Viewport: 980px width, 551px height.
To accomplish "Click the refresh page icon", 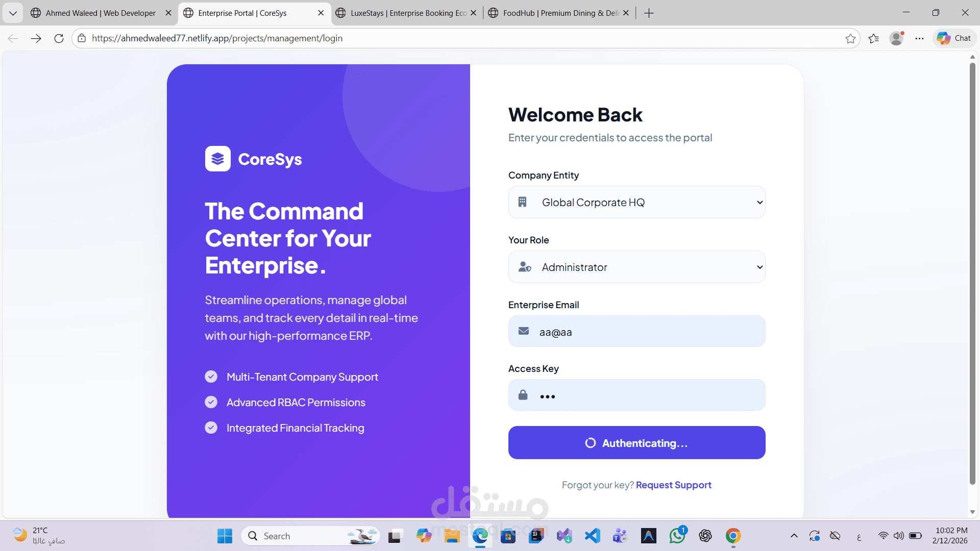I will (59, 38).
